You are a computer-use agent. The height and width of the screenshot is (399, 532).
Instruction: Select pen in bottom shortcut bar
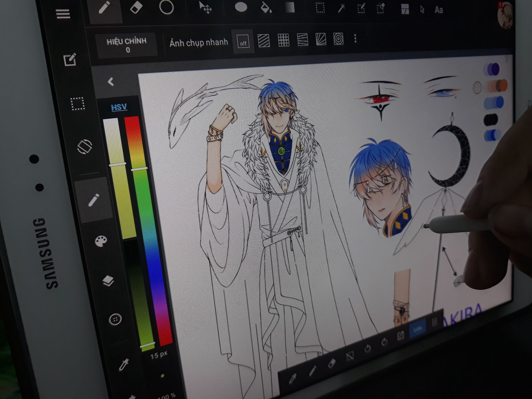click(x=312, y=370)
